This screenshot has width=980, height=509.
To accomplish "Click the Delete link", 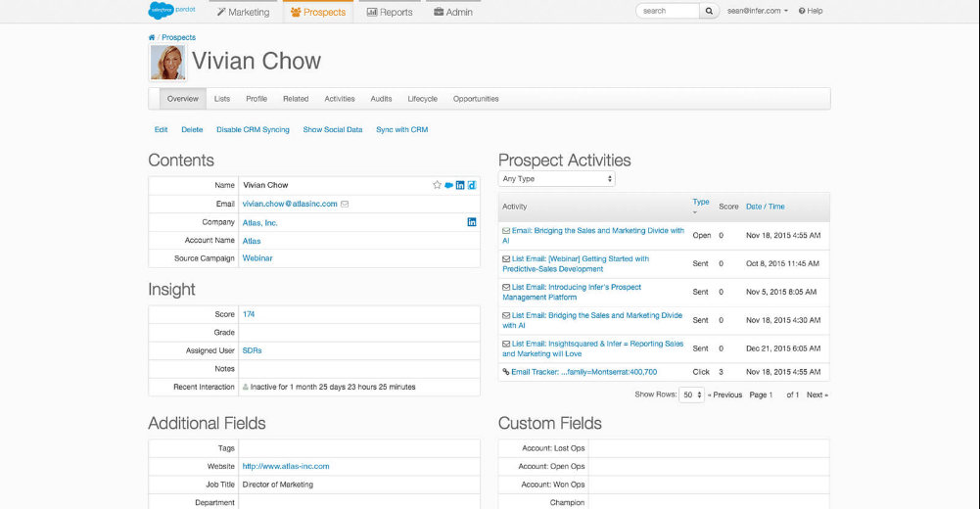I will [x=192, y=130].
